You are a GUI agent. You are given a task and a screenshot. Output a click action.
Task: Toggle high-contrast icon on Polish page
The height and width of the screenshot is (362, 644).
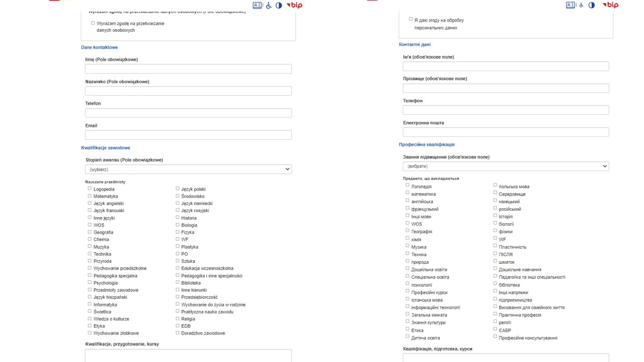279,5
